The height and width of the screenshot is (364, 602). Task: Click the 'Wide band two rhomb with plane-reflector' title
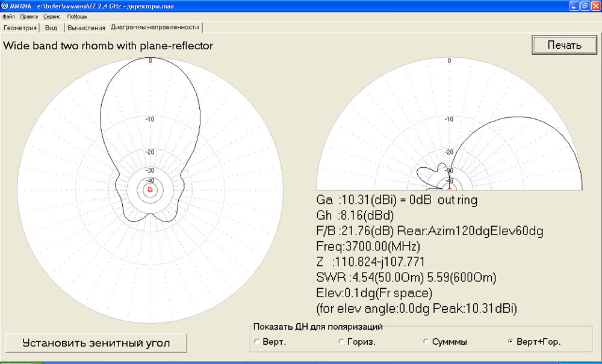(108, 46)
